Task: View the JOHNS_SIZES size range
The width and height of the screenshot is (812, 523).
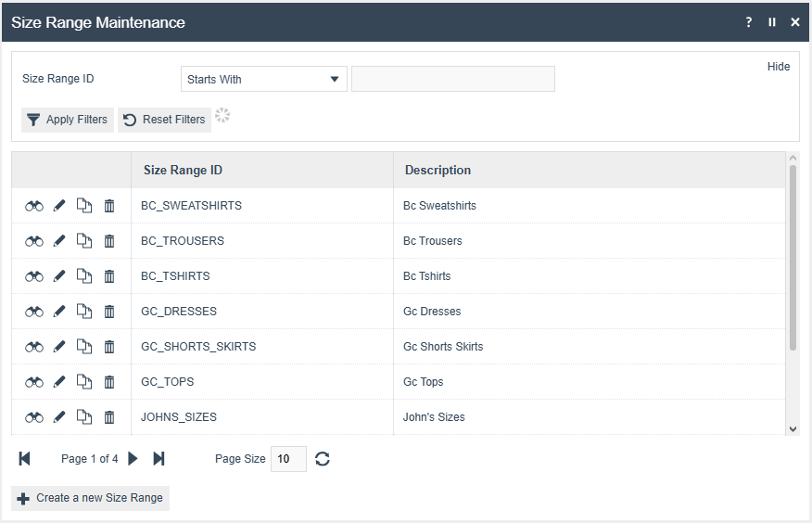Action: (34, 417)
